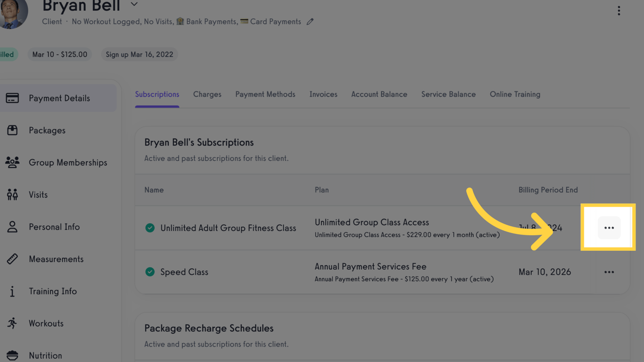Click the Nutrition sidebar link
The image size is (644, 362).
45,355
